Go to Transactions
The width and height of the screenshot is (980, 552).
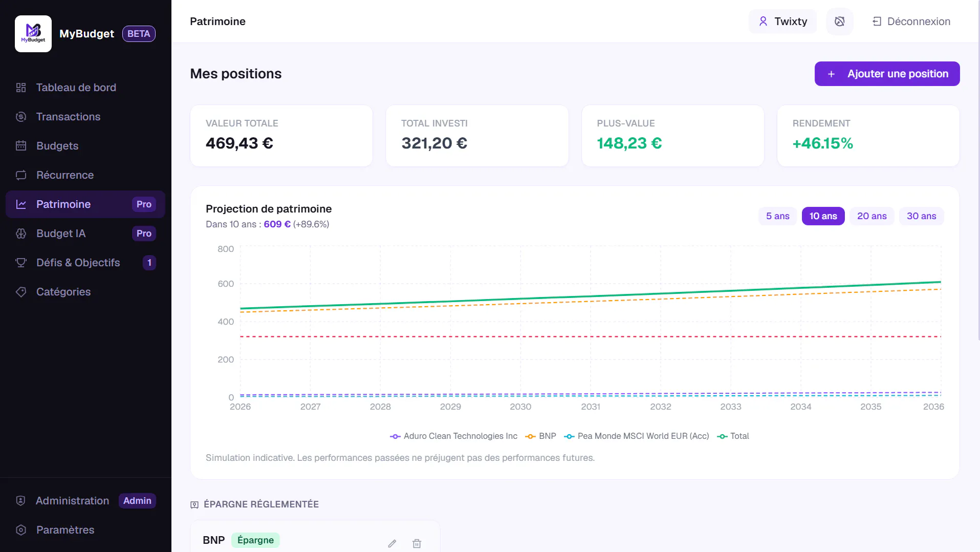pyautogui.click(x=85, y=117)
